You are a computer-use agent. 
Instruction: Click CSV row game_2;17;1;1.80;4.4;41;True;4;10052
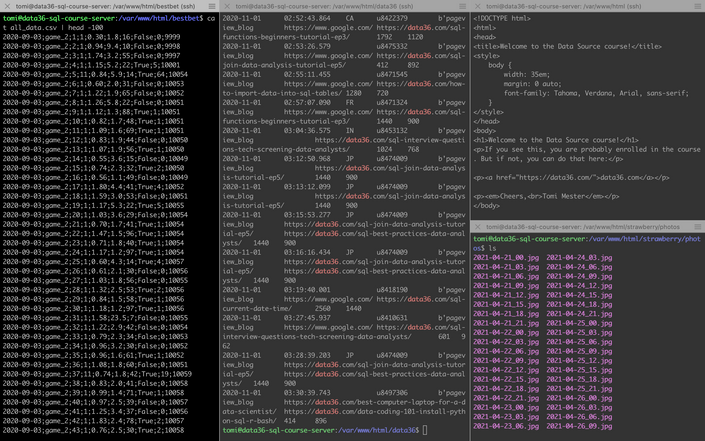[x=93, y=187]
